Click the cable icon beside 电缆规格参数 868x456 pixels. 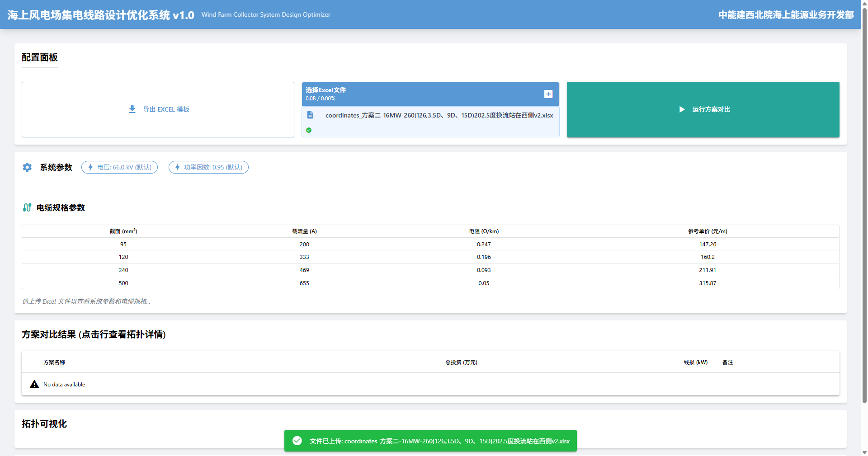pos(27,207)
